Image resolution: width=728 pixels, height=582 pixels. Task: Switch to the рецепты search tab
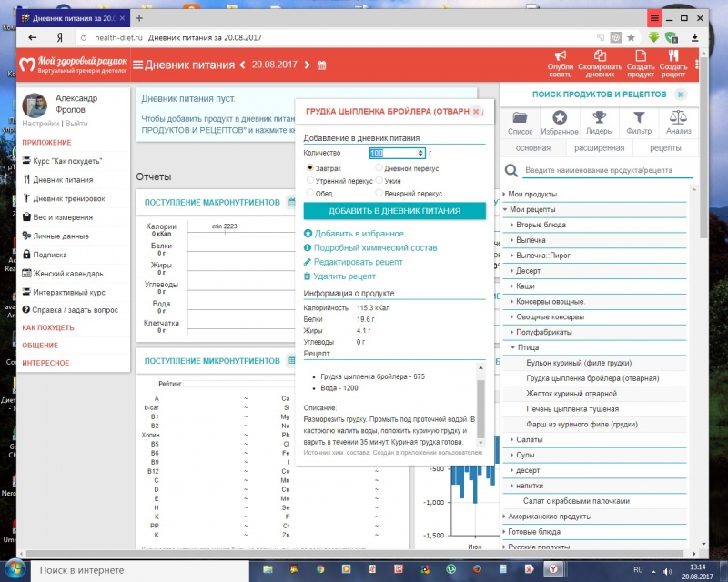point(665,147)
